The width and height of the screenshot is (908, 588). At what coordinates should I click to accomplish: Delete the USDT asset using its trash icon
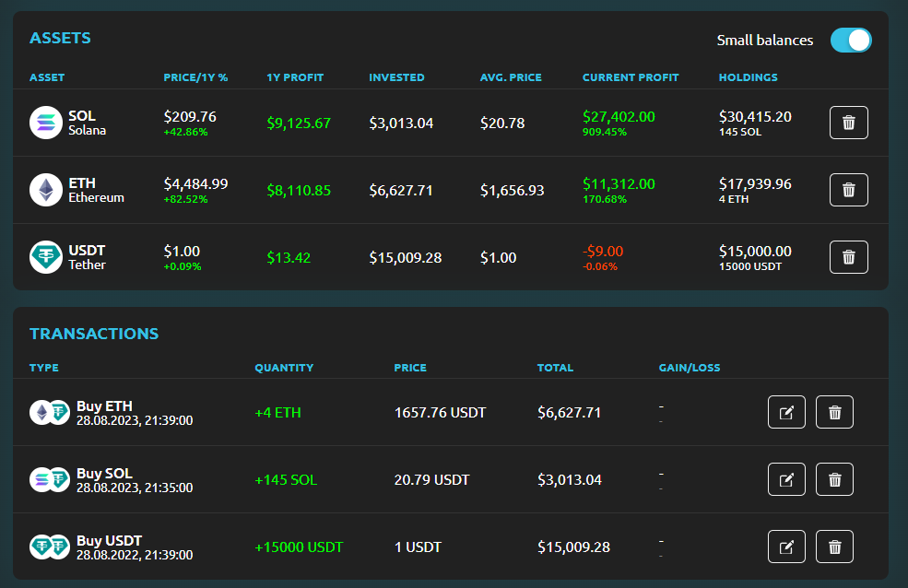tap(848, 256)
